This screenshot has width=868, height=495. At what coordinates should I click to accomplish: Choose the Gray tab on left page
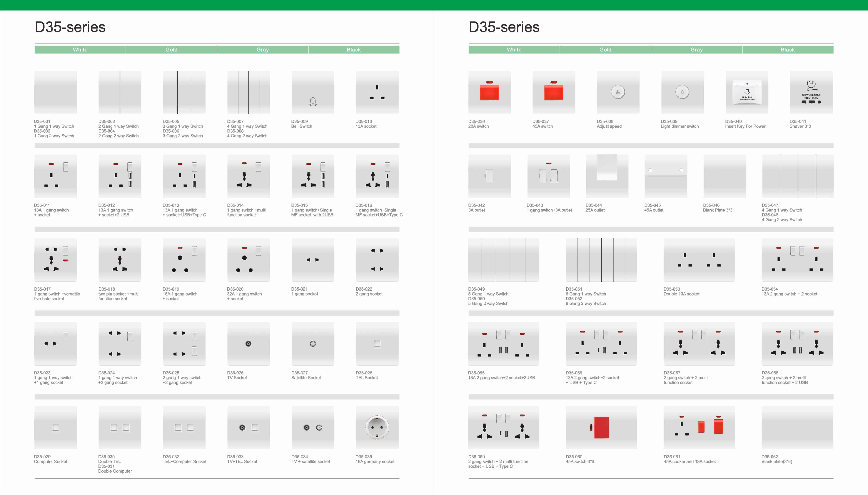pyautogui.click(x=262, y=50)
